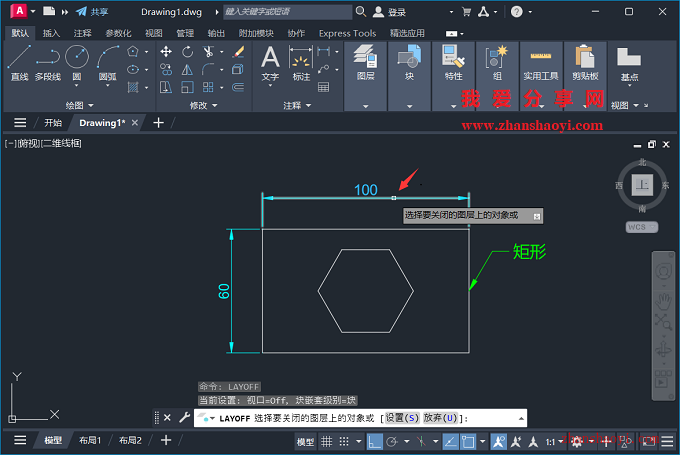Toggle isometric drafting in status bar
This screenshot has height=455, width=680.
421,442
